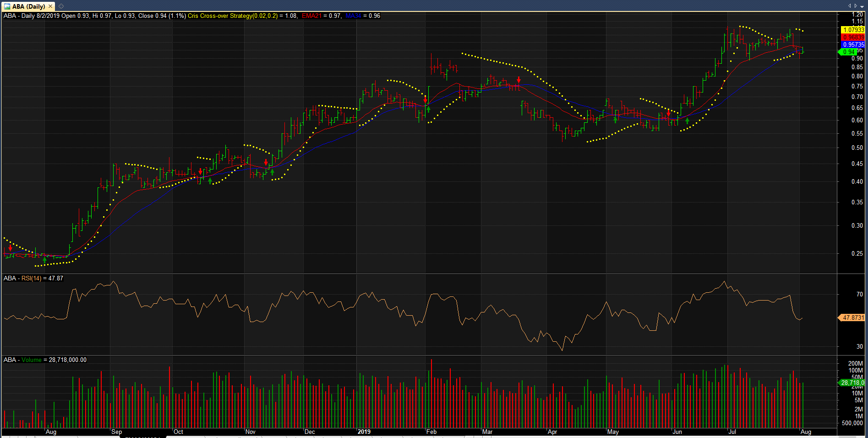Screen dimensions: 868x438
Task: Click the orange 47.8731 RSI value label
Action: (852, 318)
